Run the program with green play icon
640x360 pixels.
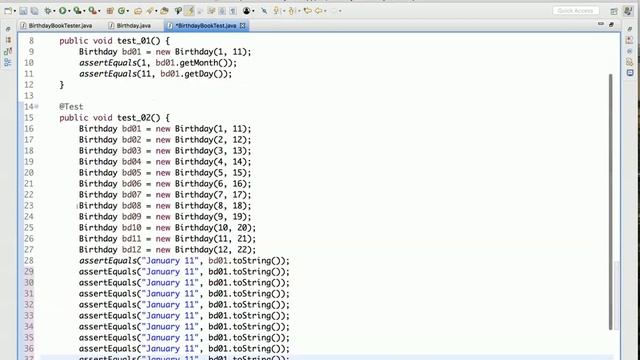pyautogui.click(x=62, y=11)
